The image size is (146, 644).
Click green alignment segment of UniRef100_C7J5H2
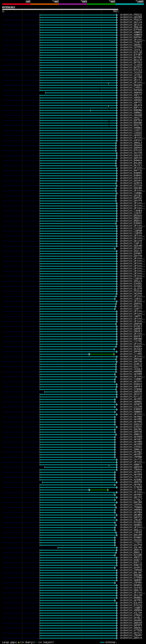coord(102,354)
